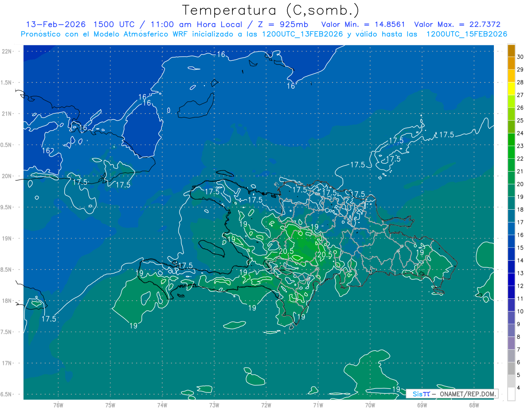532x411 pixels.
Task: Pick the white swatch below scale value 4
Action: tap(511, 394)
